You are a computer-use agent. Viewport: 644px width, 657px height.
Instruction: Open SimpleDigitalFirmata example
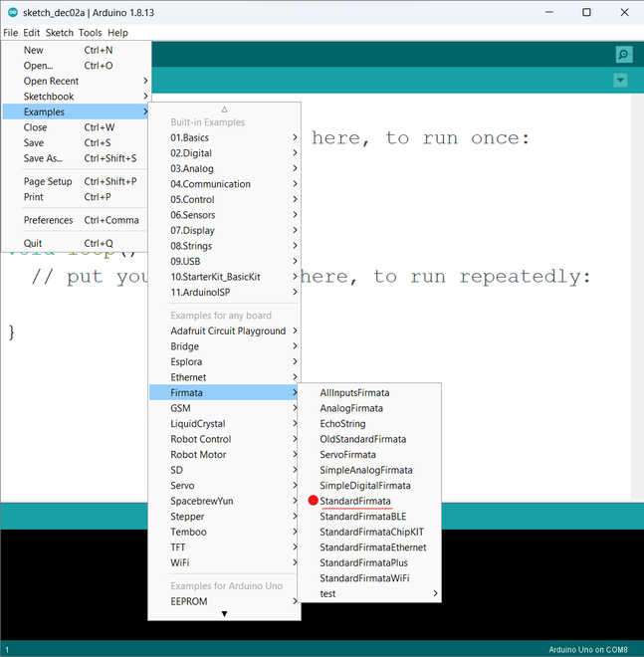pos(369,486)
